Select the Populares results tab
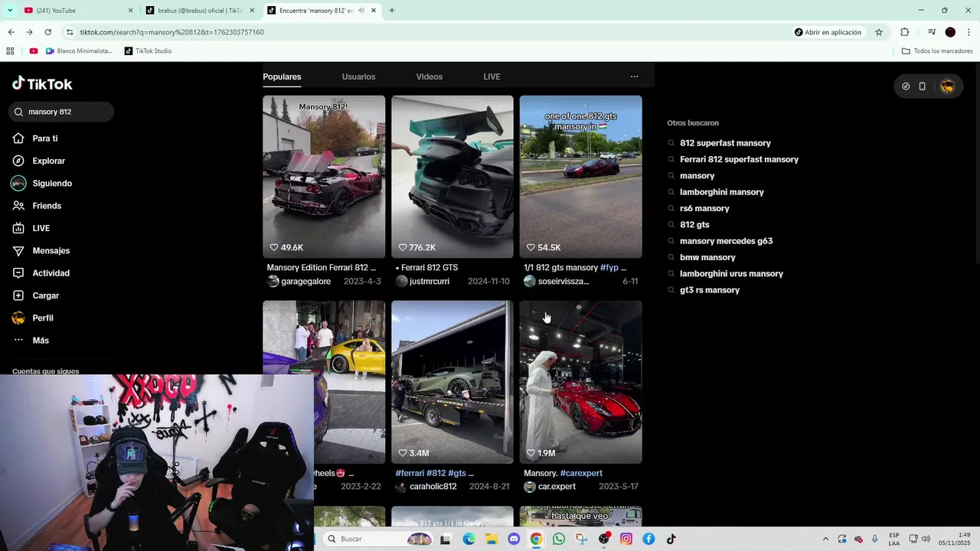The image size is (980, 551). pyautogui.click(x=282, y=77)
